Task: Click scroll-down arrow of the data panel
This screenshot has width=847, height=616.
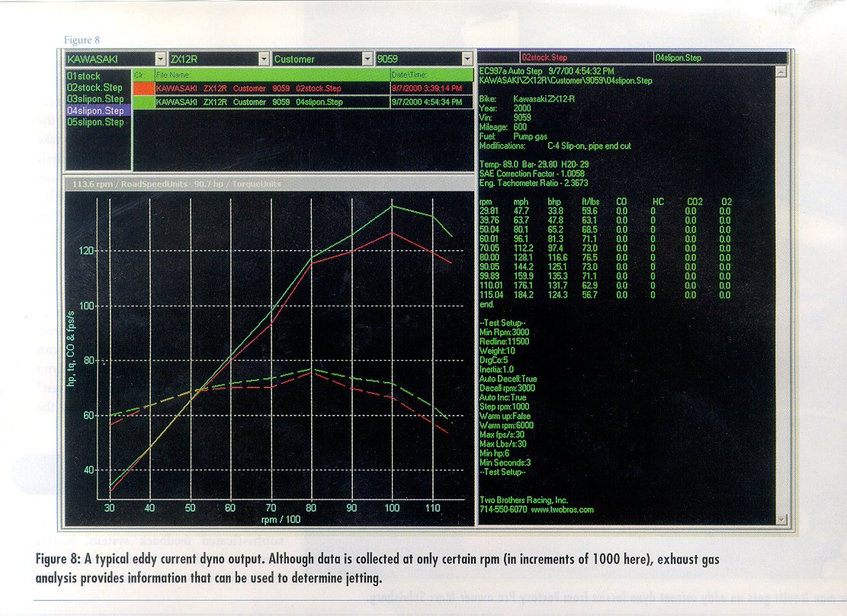Action: (781, 519)
